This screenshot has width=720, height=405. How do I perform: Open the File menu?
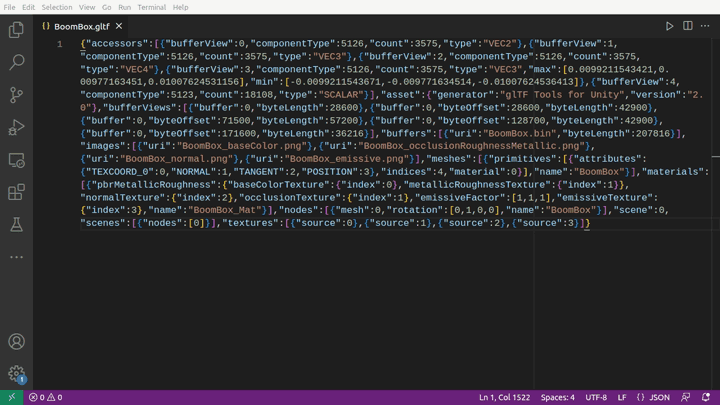coord(9,7)
